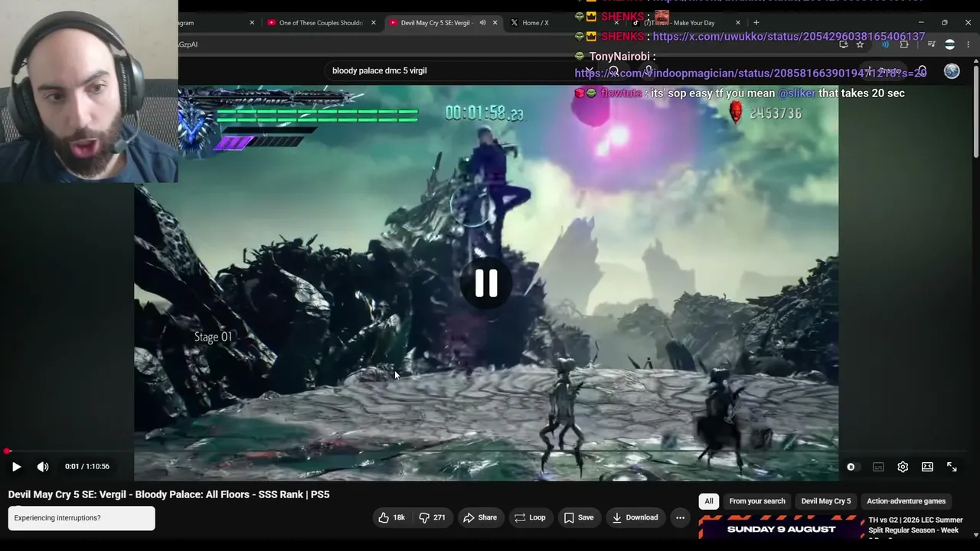Select the Devil May Cry 5 chip
980x551 pixels.
826,501
